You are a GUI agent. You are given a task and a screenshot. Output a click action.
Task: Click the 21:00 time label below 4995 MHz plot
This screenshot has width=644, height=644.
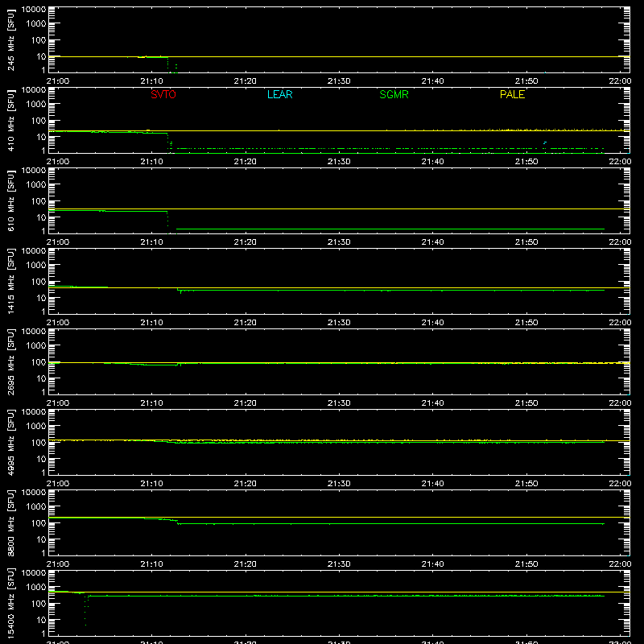[58, 484]
